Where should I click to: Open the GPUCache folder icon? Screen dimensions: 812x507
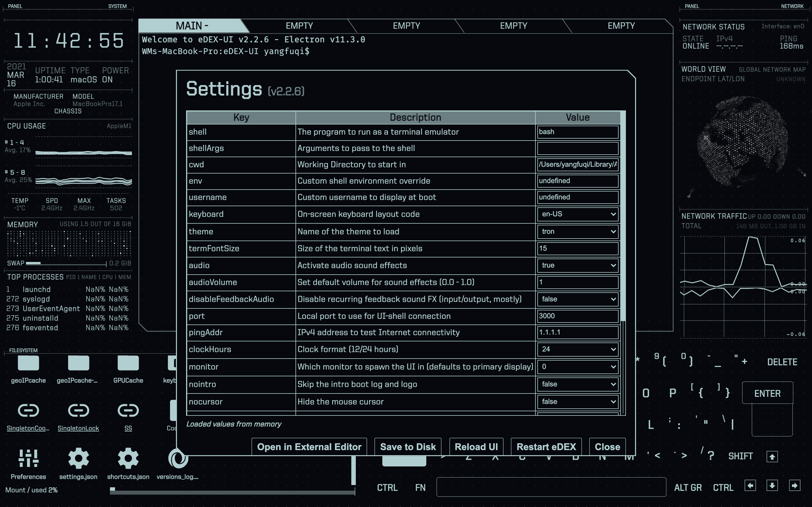[128, 363]
